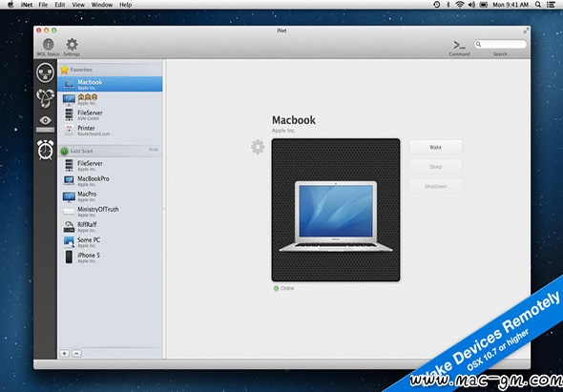The image size is (563, 392).
Task: Click into the Search field
Action: [500, 44]
